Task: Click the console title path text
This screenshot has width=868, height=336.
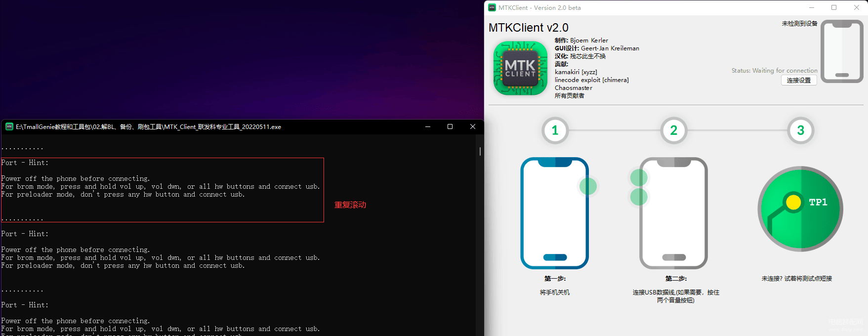Action: coord(148,126)
